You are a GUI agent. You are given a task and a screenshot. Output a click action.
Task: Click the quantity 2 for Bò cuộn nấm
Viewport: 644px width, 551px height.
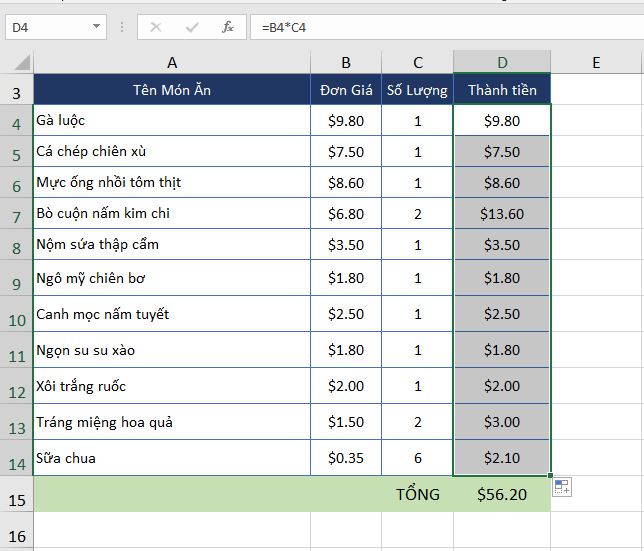pos(417,214)
